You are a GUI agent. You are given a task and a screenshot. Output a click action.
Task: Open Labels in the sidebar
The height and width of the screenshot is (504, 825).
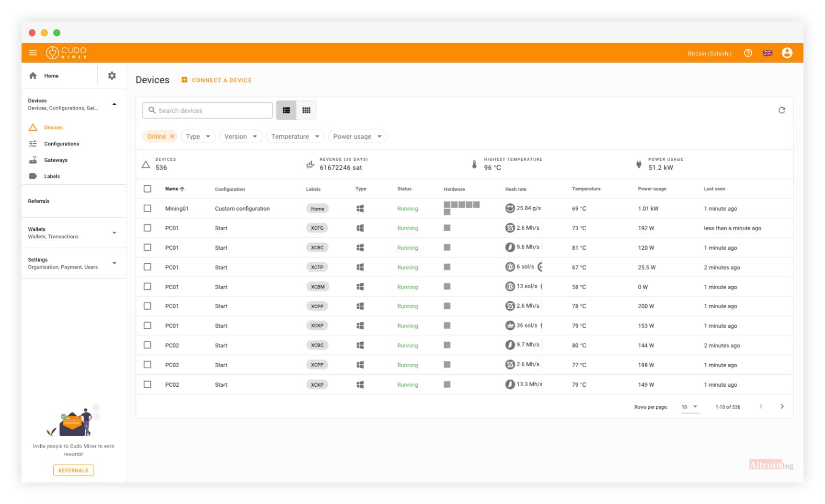click(52, 176)
